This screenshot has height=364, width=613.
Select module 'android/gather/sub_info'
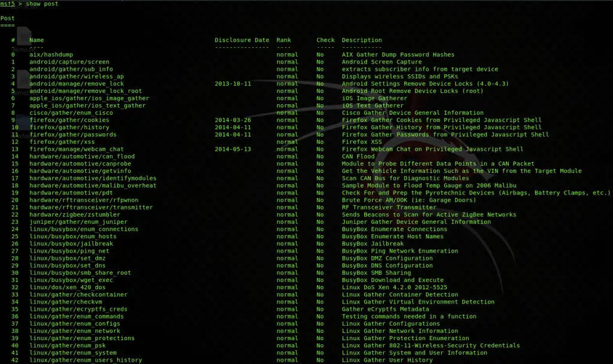tap(71, 69)
